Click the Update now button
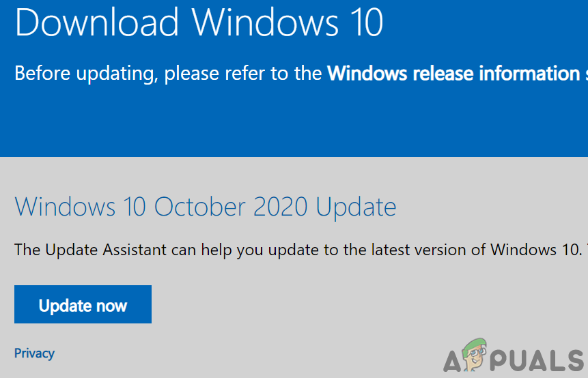Viewport: 588px width, 378px height. (83, 305)
